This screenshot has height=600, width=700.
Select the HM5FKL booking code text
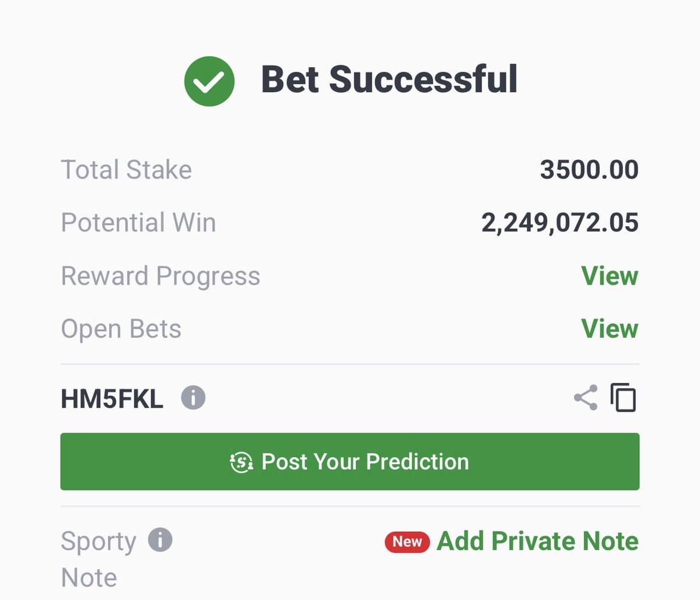[112, 399]
